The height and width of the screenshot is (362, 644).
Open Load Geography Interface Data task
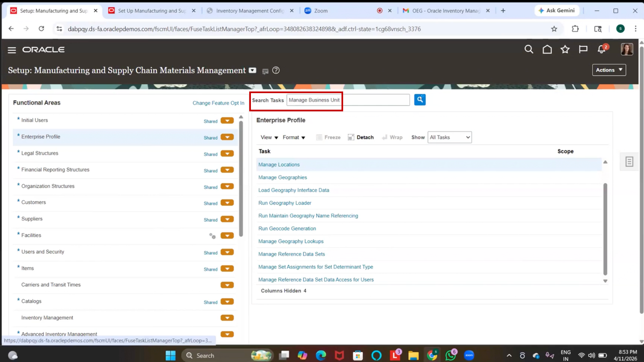pos(293,190)
